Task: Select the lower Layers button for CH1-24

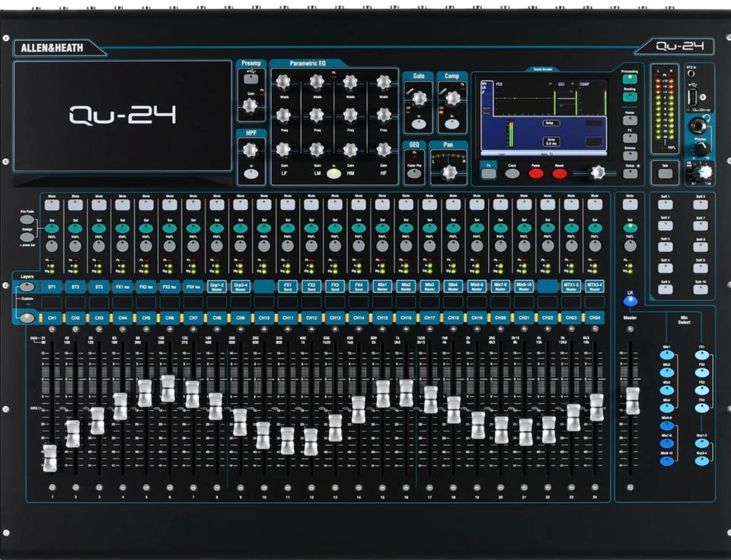Action: (x=27, y=318)
